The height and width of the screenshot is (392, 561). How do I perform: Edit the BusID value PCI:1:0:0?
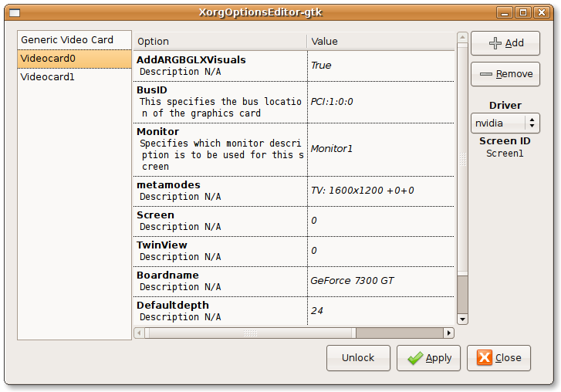[x=332, y=101]
